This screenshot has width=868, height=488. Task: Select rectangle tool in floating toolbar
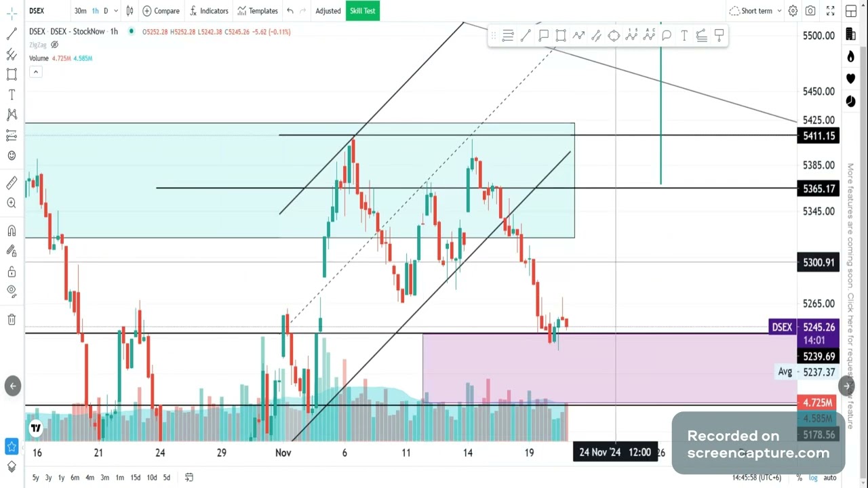pyautogui.click(x=561, y=36)
